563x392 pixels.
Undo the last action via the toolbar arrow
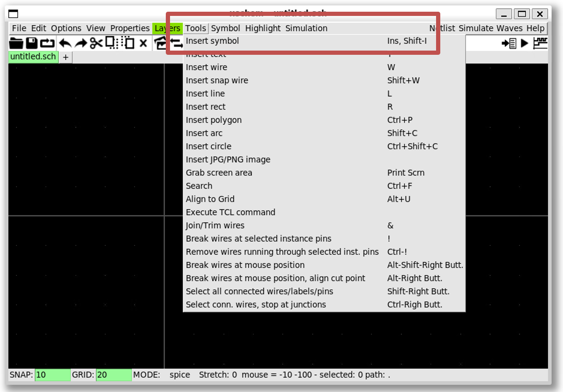[65, 43]
